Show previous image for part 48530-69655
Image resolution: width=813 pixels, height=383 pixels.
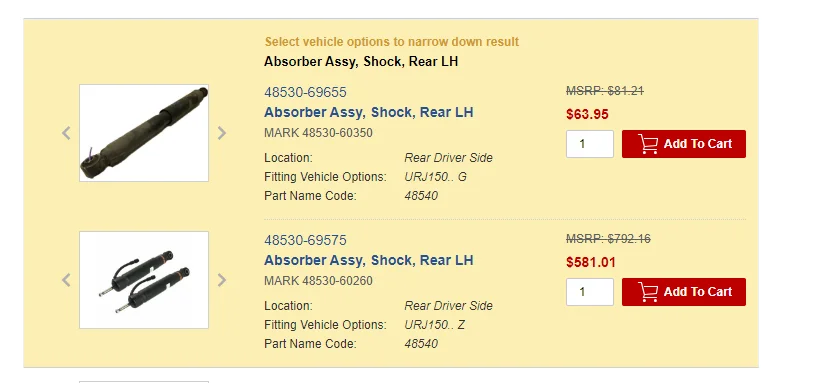(66, 133)
